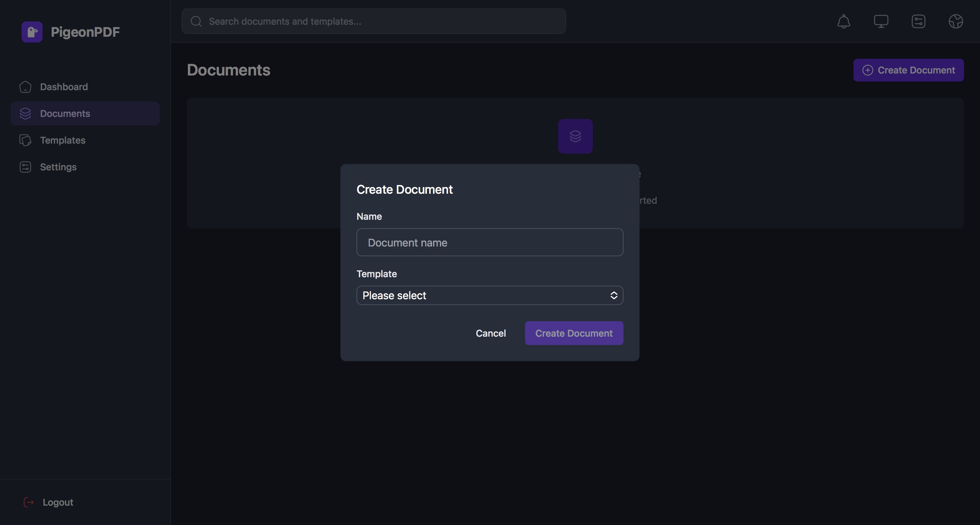The height and width of the screenshot is (525, 980).
Task: Click Create Document button in dialog
Action: 574,333
